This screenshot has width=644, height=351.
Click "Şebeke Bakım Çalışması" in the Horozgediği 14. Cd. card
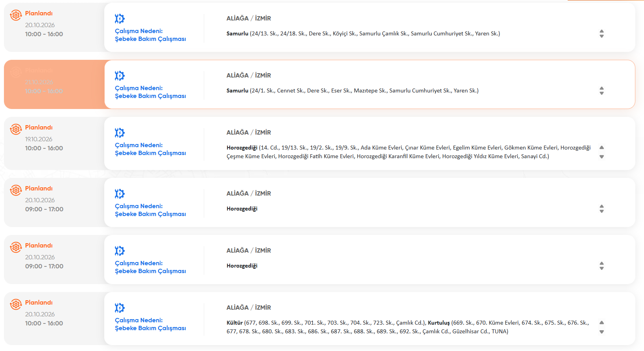click(x=150, y=153)
